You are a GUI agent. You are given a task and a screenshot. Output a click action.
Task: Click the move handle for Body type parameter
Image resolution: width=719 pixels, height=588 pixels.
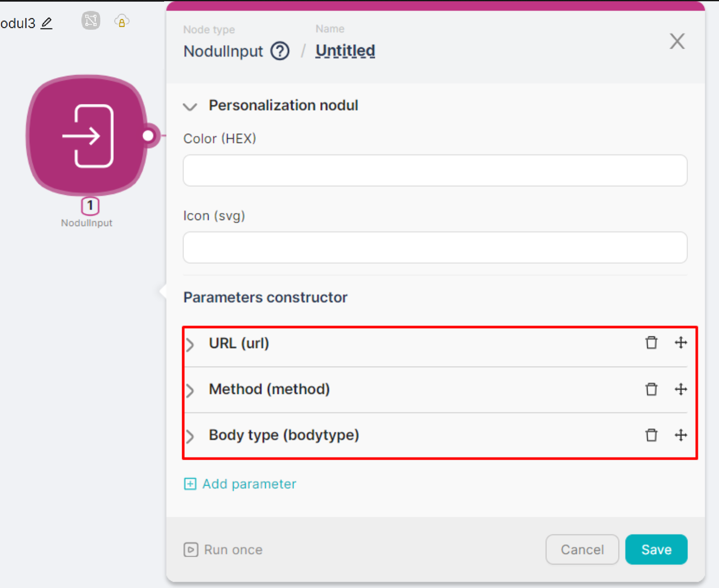pos(681,435)
